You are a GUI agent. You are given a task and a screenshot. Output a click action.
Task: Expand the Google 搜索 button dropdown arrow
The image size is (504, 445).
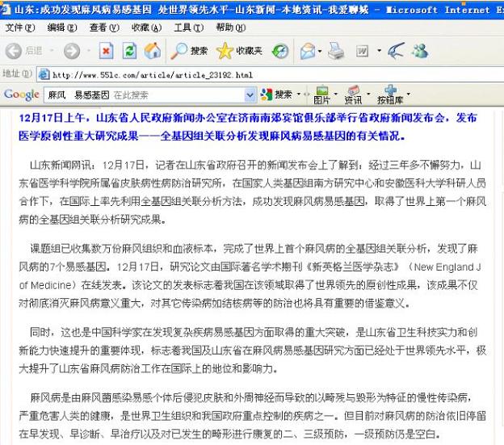(298, 94)
